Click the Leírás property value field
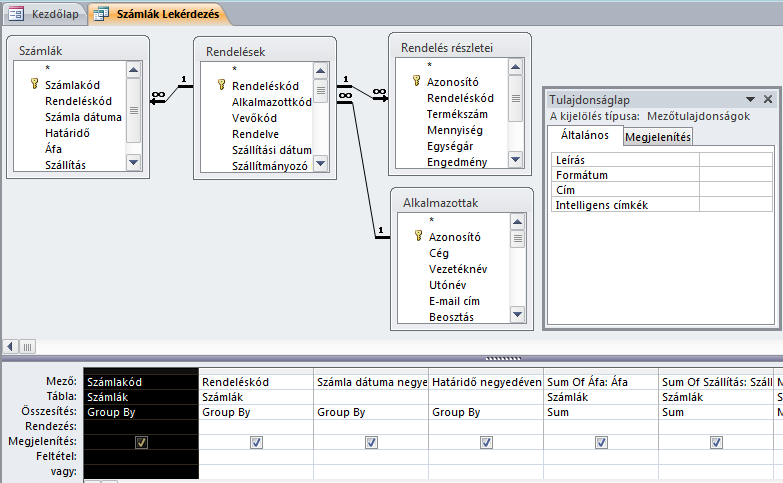This screenshot has width=783, height=483. click(736, 160)
